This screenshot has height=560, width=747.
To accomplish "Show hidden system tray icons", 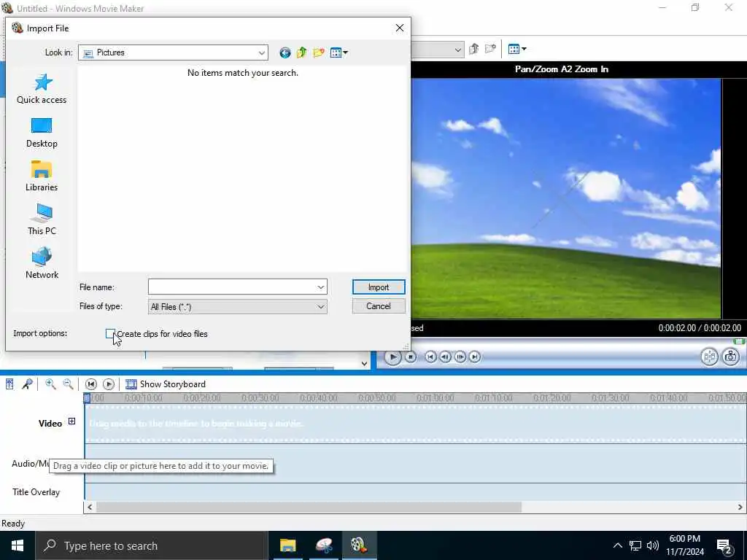I will coord(617,545).
